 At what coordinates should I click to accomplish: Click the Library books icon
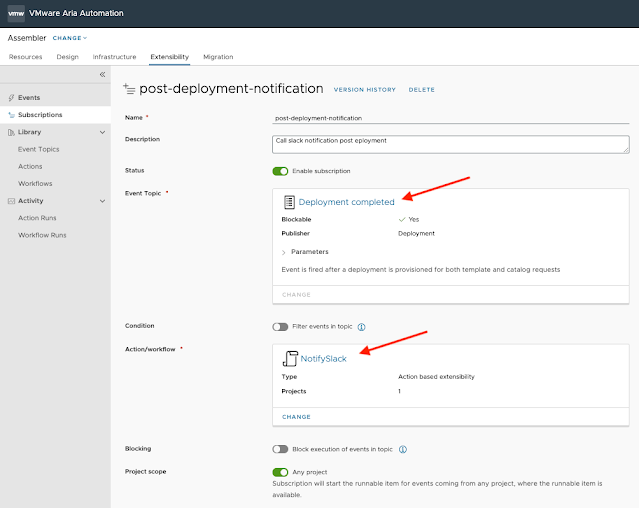click(x=11, y=132)
